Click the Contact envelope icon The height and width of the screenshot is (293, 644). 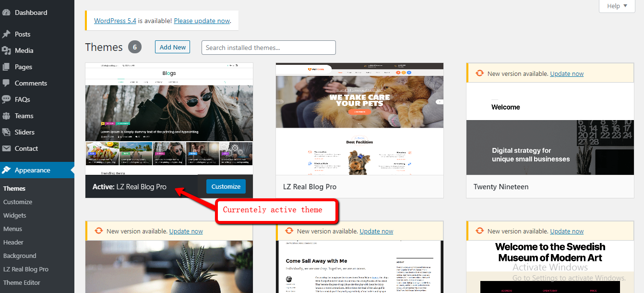(x=6, y=148)
